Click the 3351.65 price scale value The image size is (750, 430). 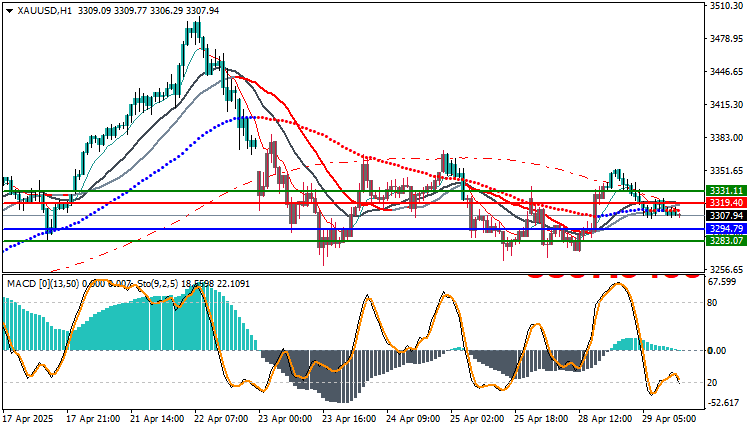(727, 171)
